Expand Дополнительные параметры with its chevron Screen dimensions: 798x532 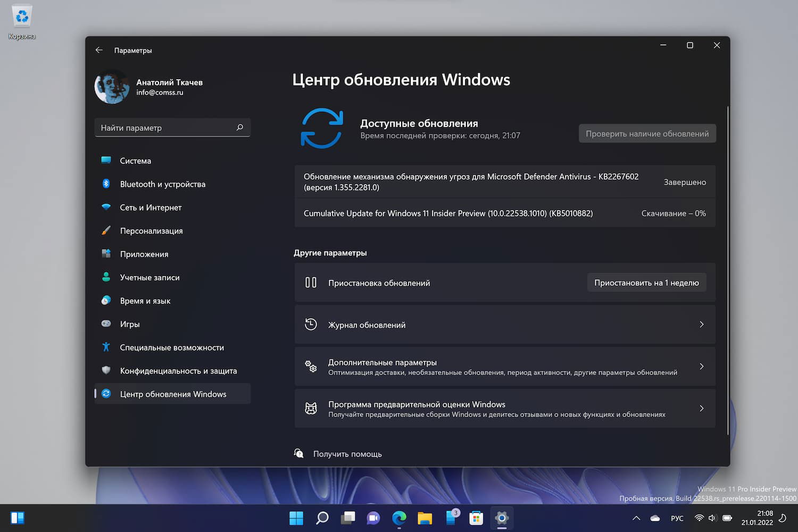click(x=701, y=366)
